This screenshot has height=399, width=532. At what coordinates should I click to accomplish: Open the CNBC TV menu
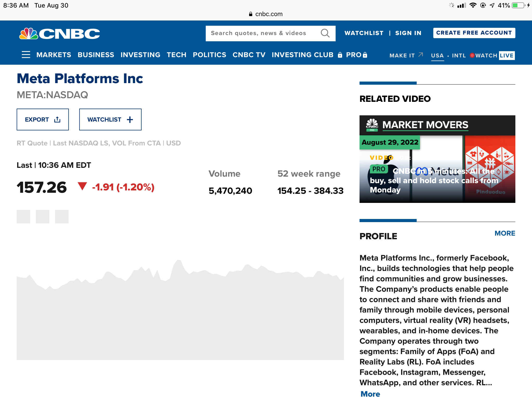pyautogui.click(x=249, y=55)
